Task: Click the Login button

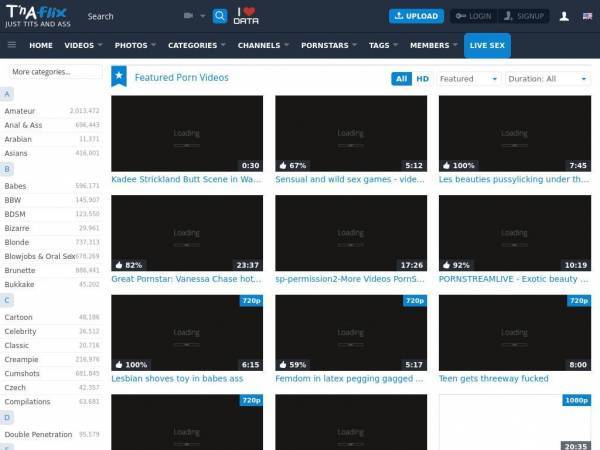Action: tap(474, 16)
